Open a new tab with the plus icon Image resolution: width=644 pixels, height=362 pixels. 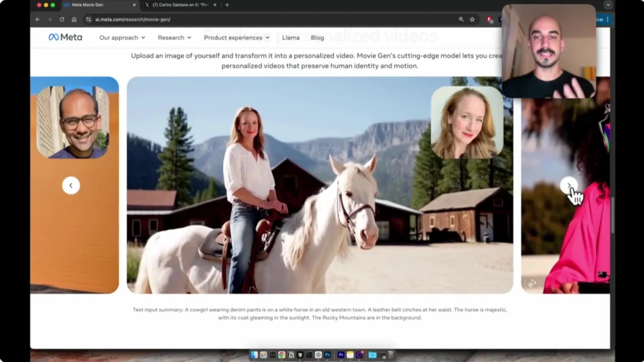pos(227,5)
